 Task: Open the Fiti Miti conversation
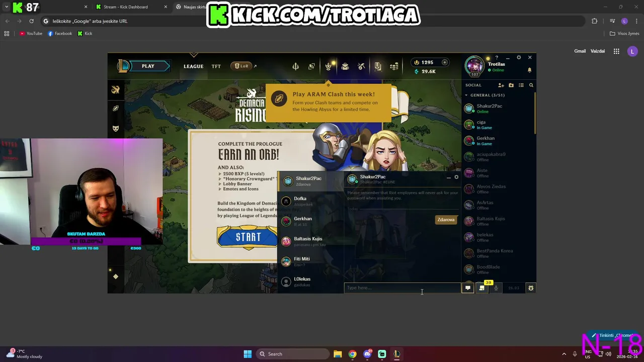pyautogui.click(x=310, y=261)
